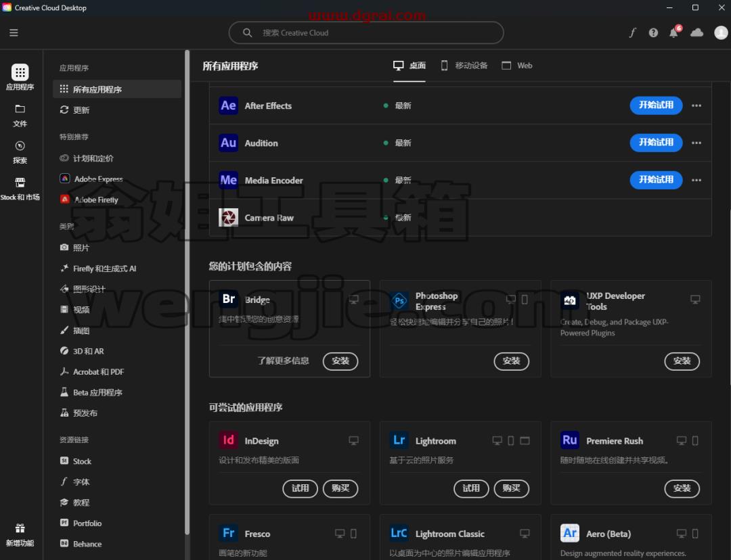
Task: Open more options for After Effects
Action: [x=696, y=106]
